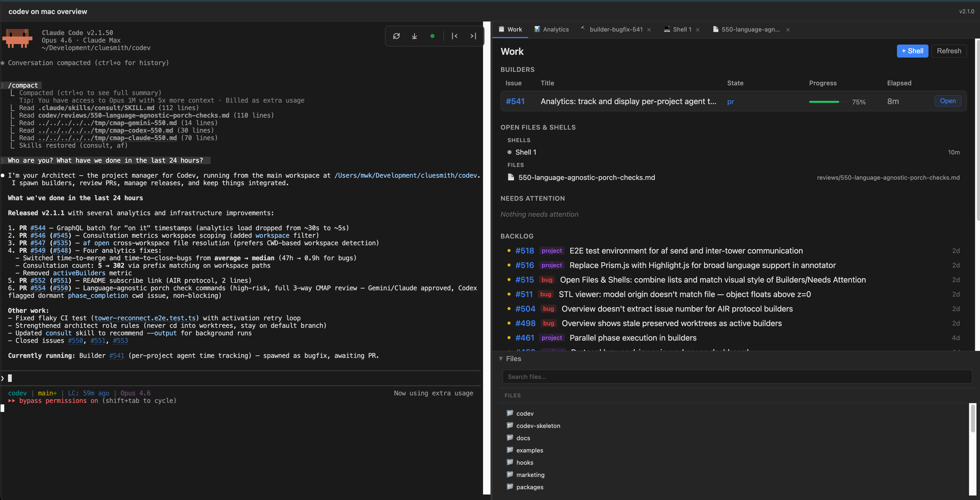Open issue #541 with the Open button
Viewport: 980px width, 500px height.
948,101
